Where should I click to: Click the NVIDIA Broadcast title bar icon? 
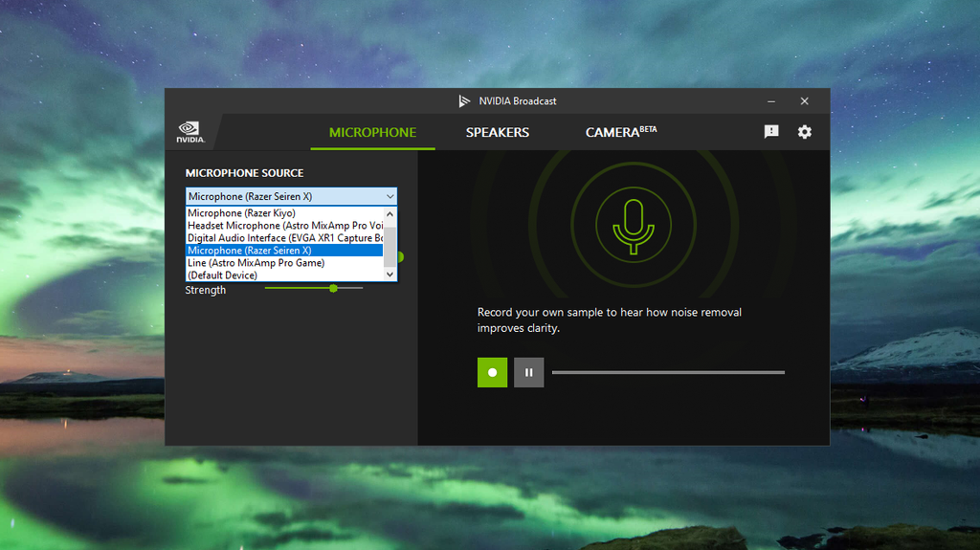[x=464, y=101]
